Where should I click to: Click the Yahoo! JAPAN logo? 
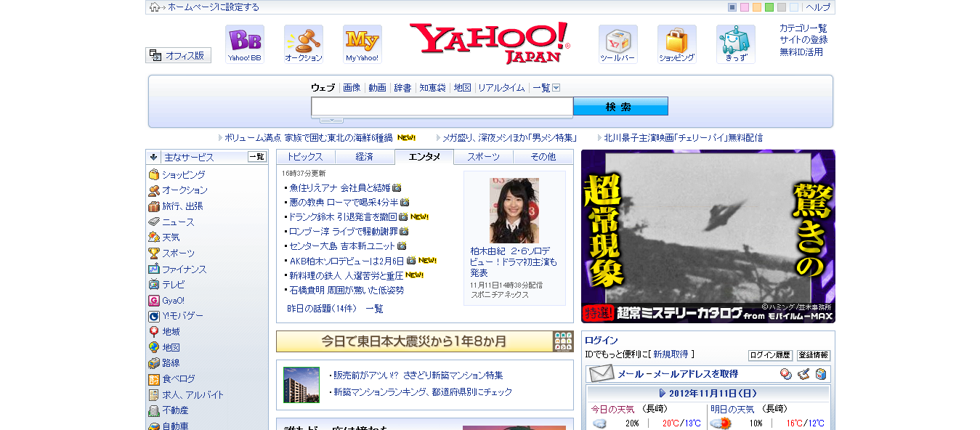[490, 44]
